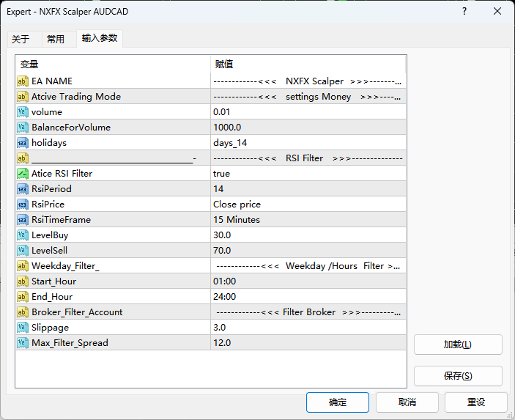The image size is (515, 420).
Task: Switch to the 常用 tab
Action: point(56,40)
